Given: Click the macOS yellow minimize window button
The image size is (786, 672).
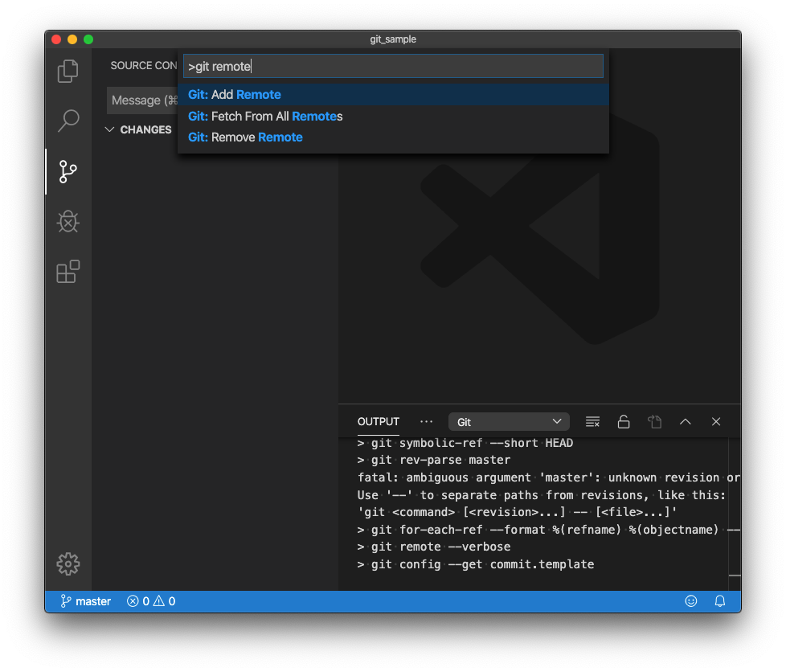Looking at the screenshot, I should pyautogui.click(x=72, y=39).
